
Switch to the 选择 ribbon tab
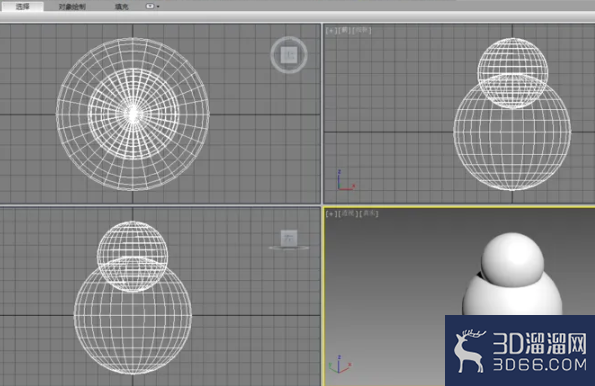pyautogui.click(x=22, y=6)
